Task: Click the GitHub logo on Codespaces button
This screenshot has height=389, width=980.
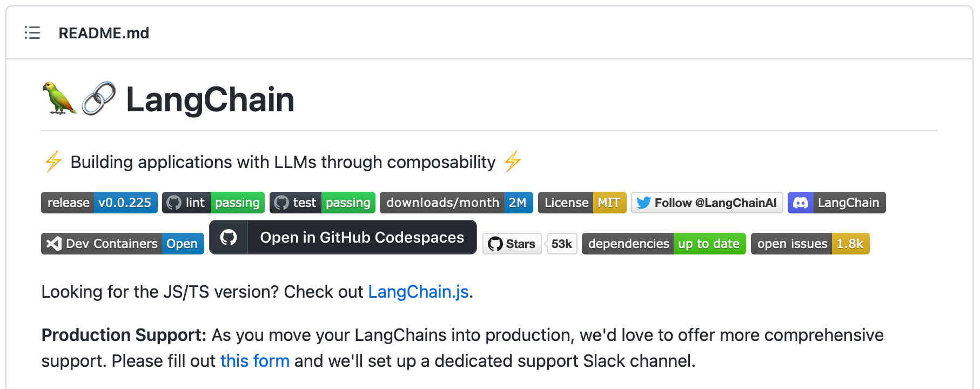Action: (x=229, y=237)
